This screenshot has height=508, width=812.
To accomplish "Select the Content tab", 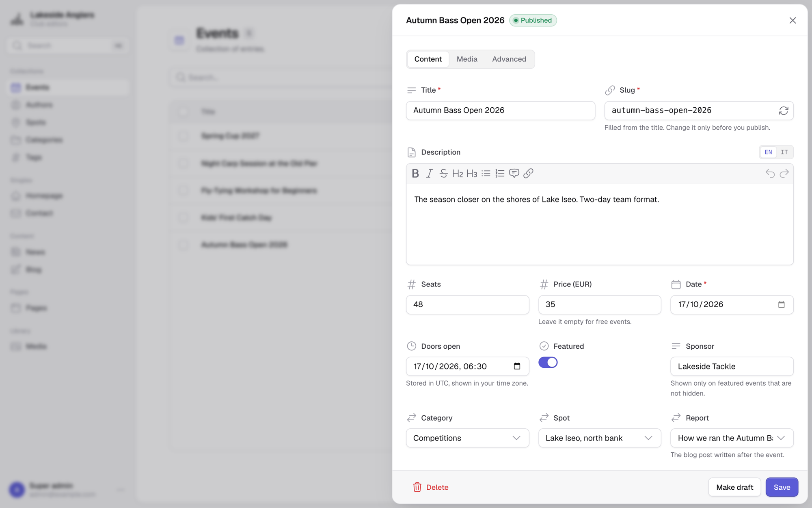I will [x=428, y=59].
